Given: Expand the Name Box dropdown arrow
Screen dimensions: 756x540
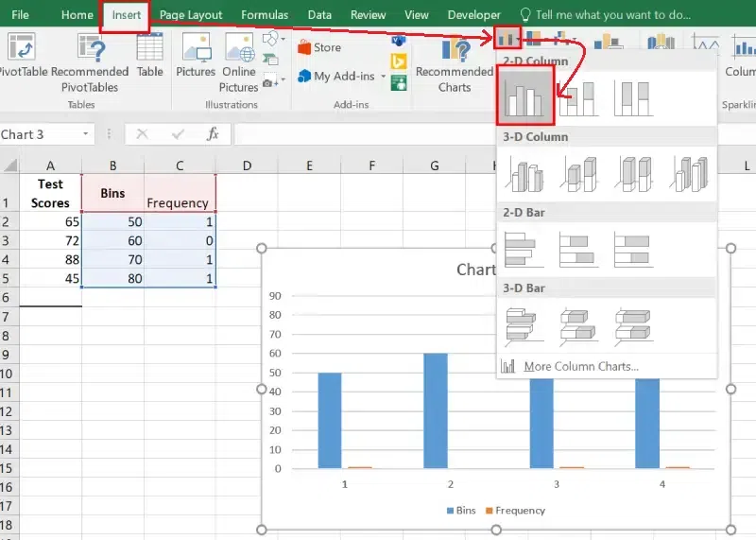Looking at the screenshot, I should (x=86, y=134).
